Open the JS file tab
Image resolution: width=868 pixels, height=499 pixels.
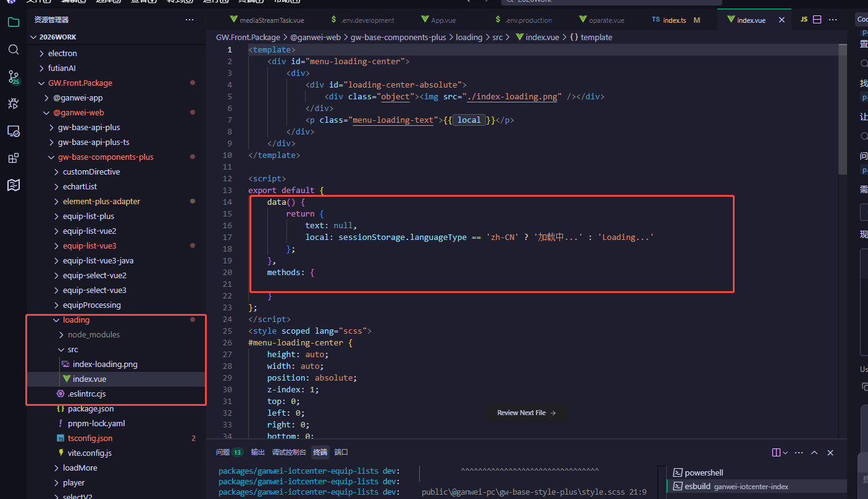(803, 20)
